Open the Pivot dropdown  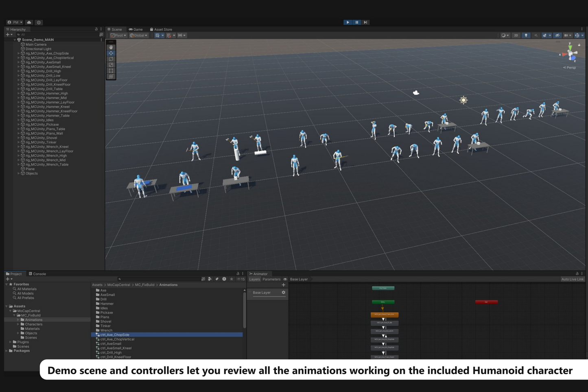(x=118, y=35)
